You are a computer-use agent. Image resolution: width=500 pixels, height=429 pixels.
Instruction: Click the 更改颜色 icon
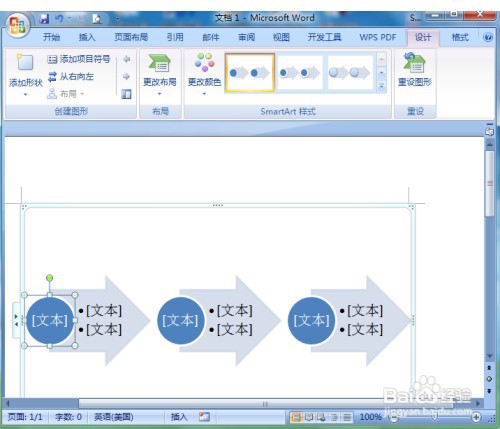(x=204, y=62)
